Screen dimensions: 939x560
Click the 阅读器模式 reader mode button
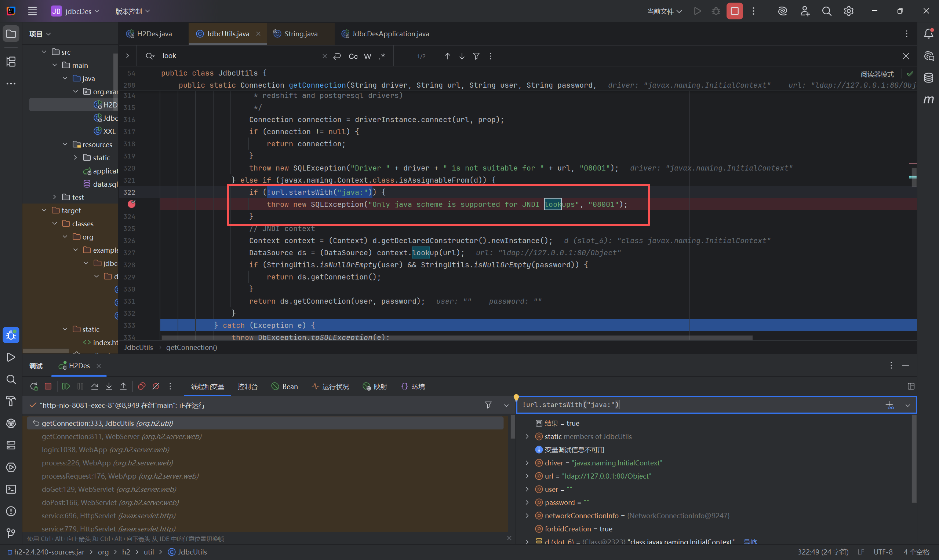pos(877,74)
